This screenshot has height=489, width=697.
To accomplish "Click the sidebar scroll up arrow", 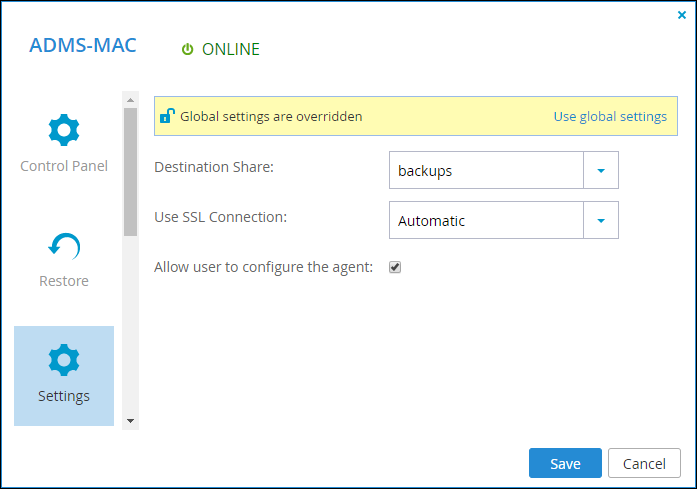I will 130,100.
